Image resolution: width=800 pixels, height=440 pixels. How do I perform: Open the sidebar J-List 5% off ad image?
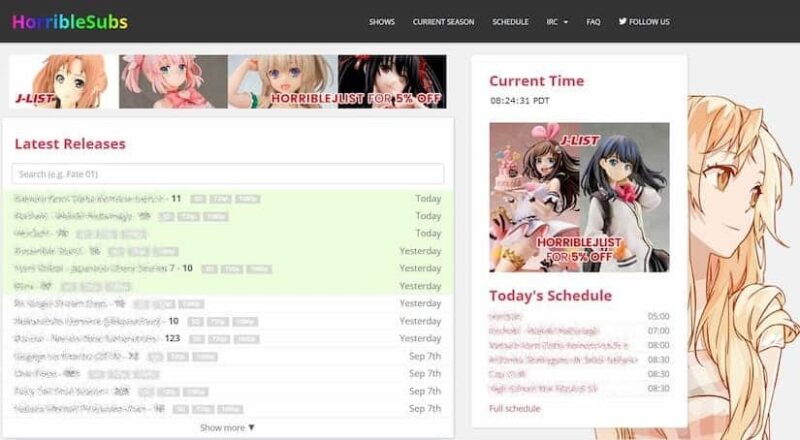[x=579, y=197]
